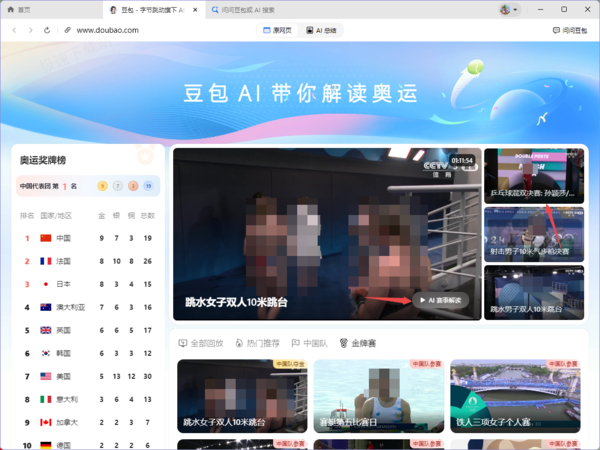Reload the page with the refresh icon
Screen dimensions: 600x450
(47, 30)
